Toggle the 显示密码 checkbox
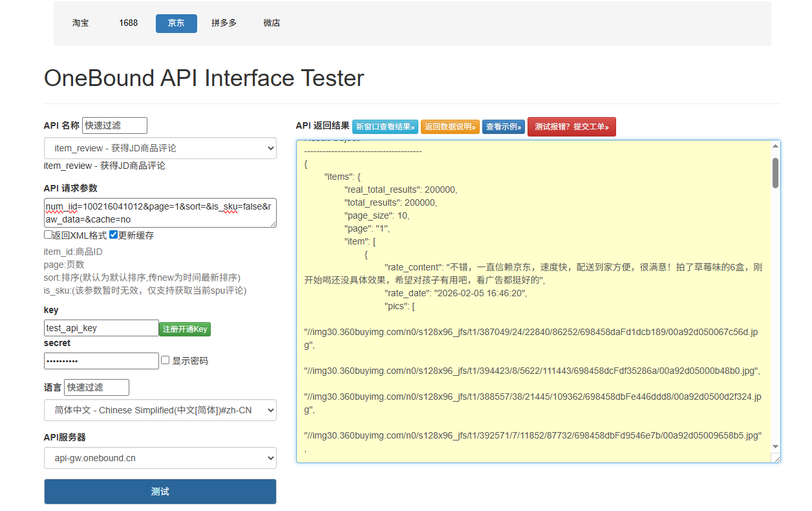This screenshot has width=812, height=511. 166,360
